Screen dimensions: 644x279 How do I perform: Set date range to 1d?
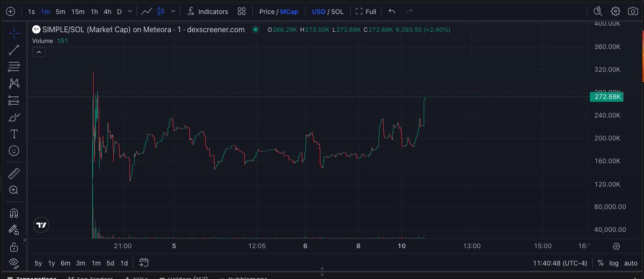click(x=124, y=263)
